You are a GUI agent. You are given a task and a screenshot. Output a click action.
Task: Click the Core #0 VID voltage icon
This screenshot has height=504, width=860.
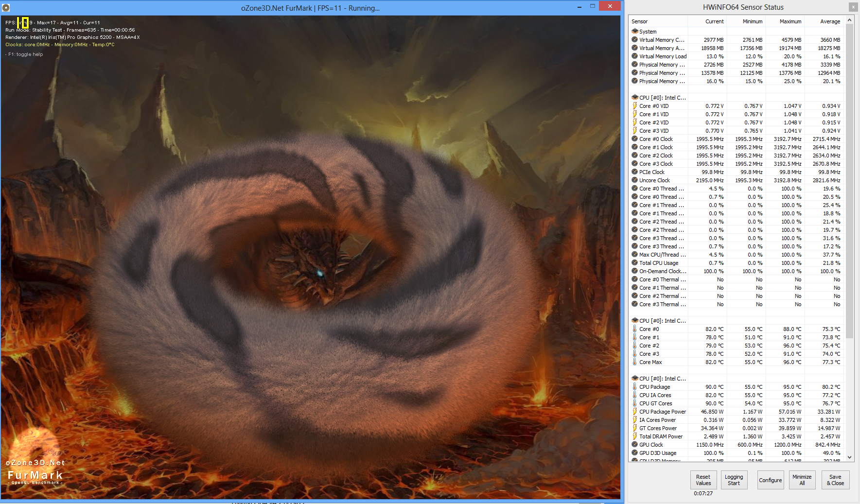tap(634, 105)
